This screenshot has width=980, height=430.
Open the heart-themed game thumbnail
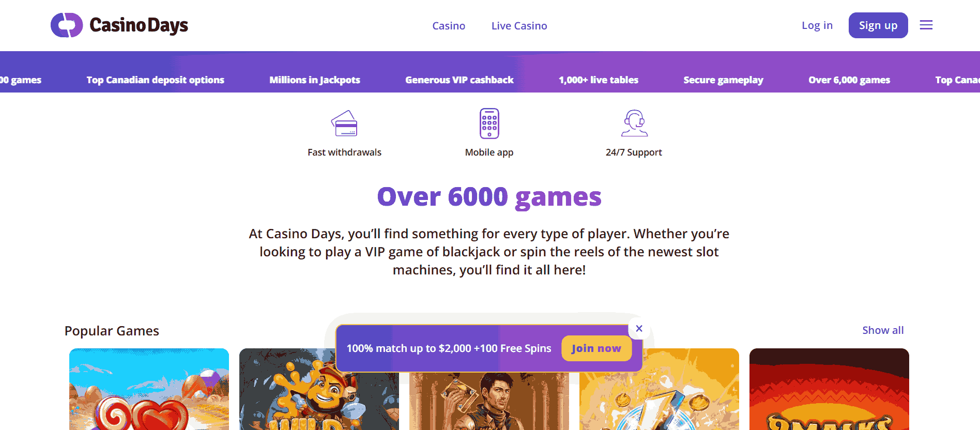coord(149,393)
